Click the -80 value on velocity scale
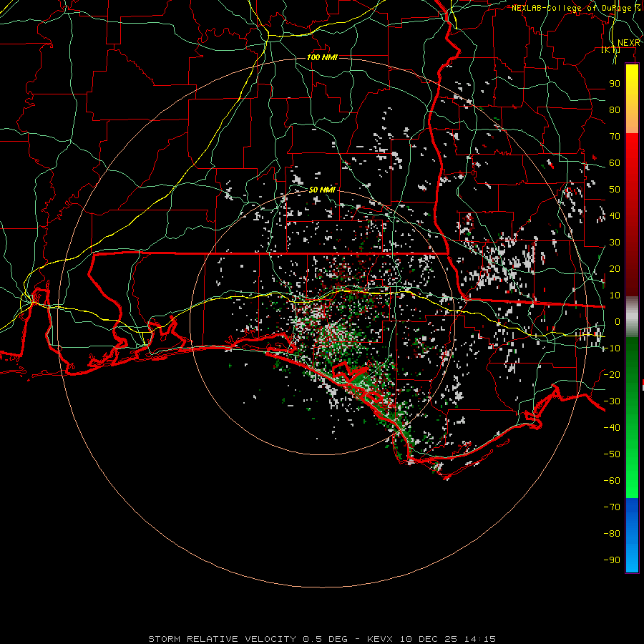Viewport: 644px width, 644px height. pyautogui.click(x=612, y=534)
